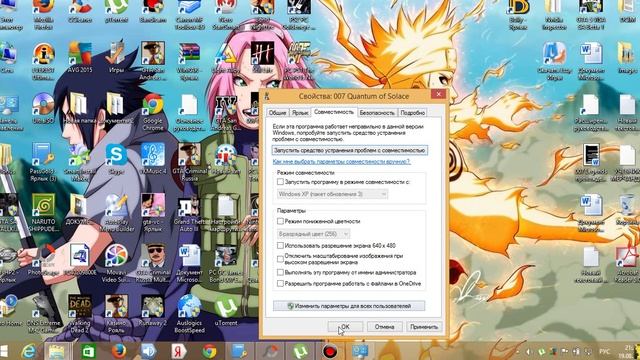The width and height of the screenshot is (640, 360).
Task: Open Windows Store from the taskbar
Action: click(x=88, y=351)
